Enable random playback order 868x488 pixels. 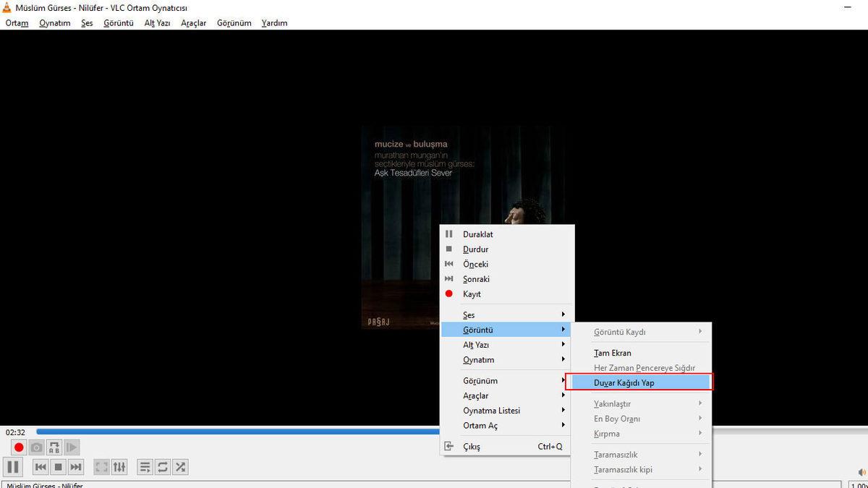coord(179,466)
